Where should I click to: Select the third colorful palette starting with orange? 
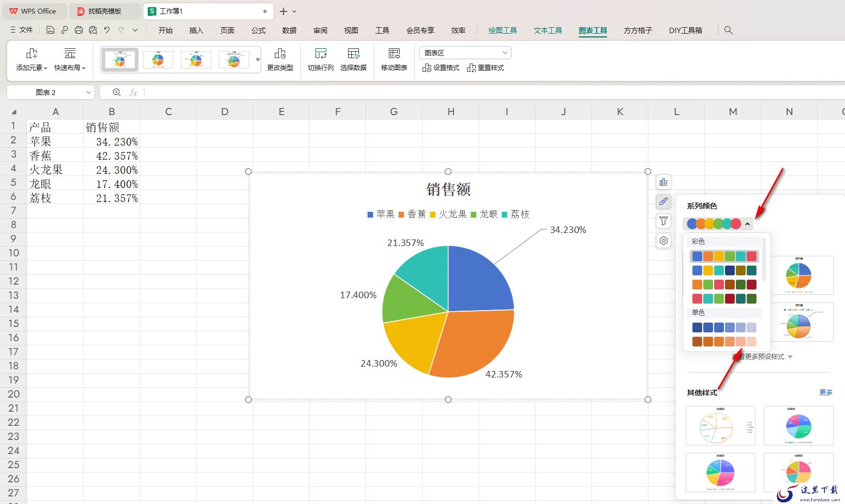[724, 285]
